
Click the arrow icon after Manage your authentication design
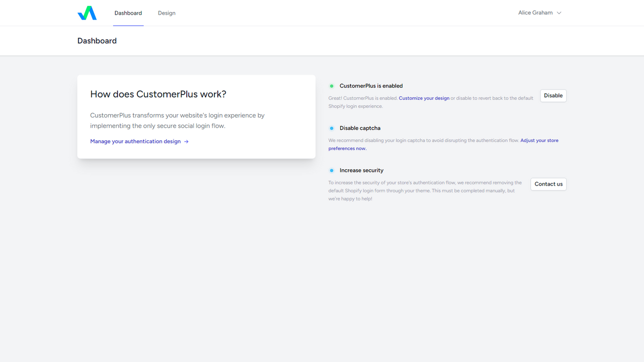click(186, 141)
